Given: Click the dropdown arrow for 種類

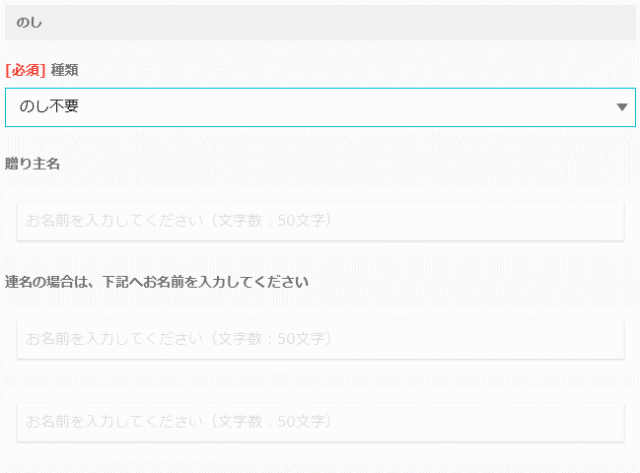Looking at the screenshot, I should click(622, 107).
